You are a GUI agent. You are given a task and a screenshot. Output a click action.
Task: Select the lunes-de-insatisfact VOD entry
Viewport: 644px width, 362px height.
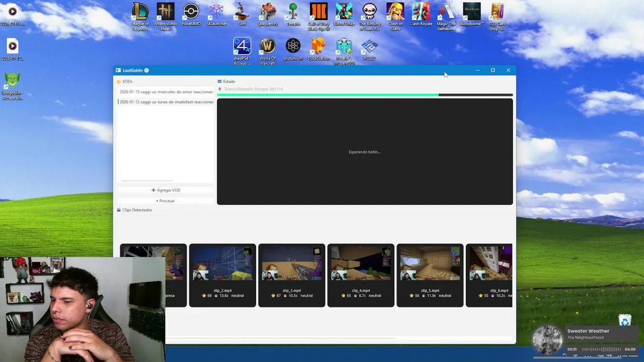pyautogui.click(x=166, y=102)
